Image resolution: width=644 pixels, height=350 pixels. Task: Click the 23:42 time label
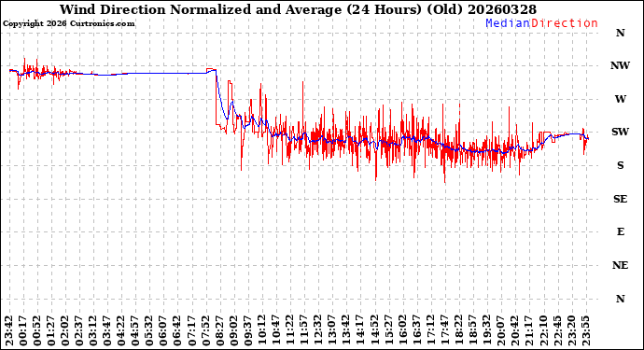(9, 331)
